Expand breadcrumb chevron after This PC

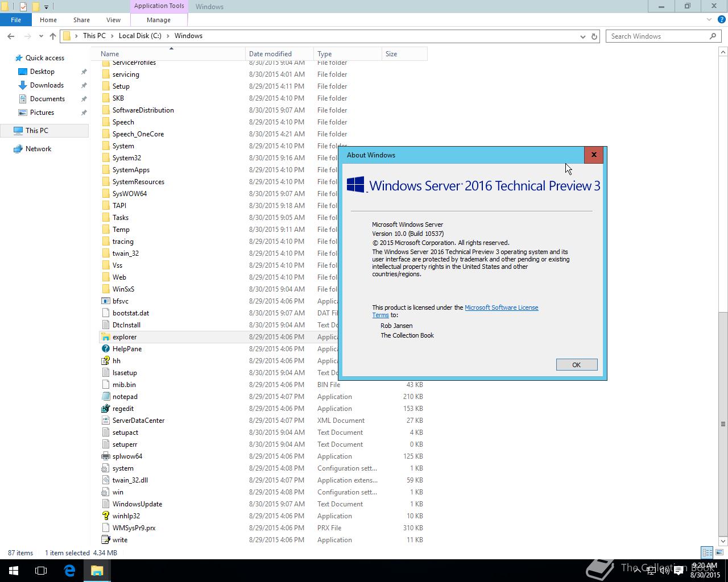tap(112, 36)
